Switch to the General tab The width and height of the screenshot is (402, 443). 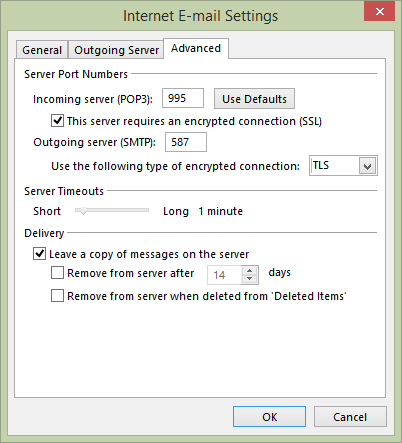[x=42, y=50]
